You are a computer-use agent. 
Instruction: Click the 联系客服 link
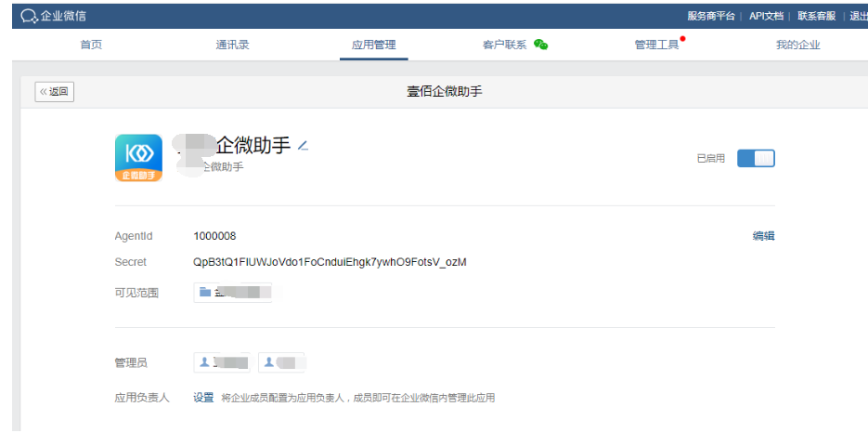click(817, 16)
